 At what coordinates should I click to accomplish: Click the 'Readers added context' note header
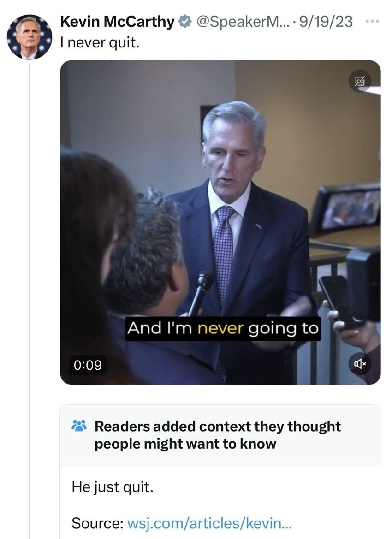217,435
